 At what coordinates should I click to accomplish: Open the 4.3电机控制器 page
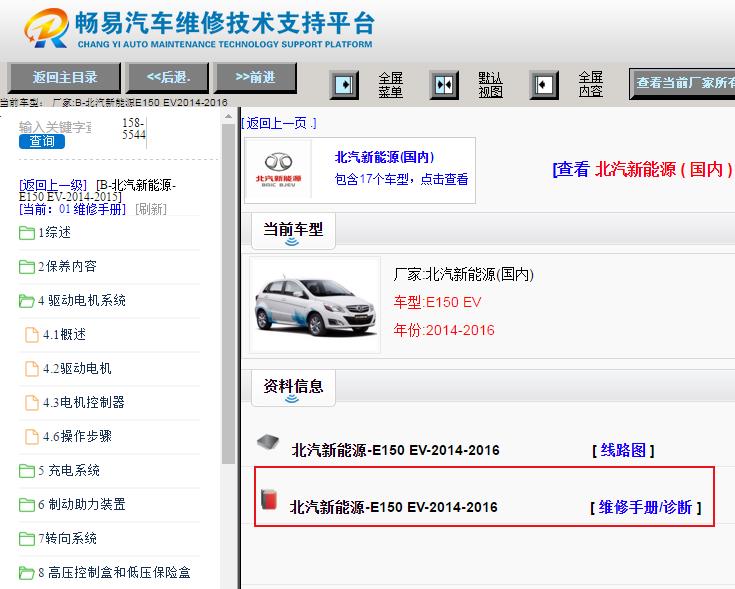(x=84, y=403)
